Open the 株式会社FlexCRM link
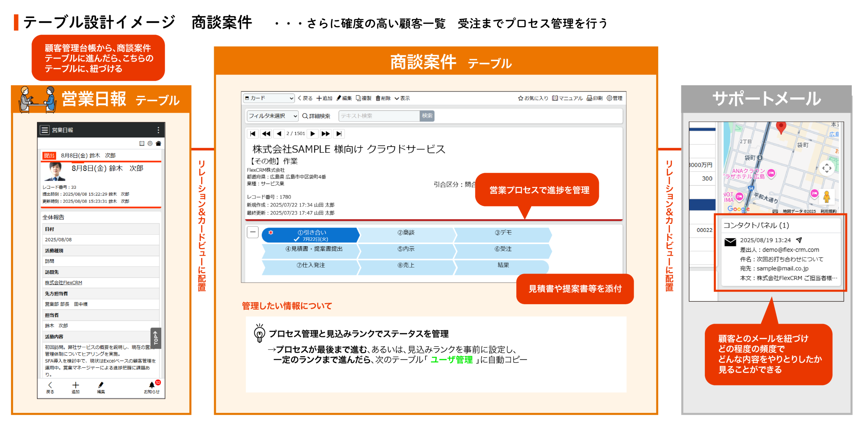Viewport: 868px width, 445px height. point(63,283)
